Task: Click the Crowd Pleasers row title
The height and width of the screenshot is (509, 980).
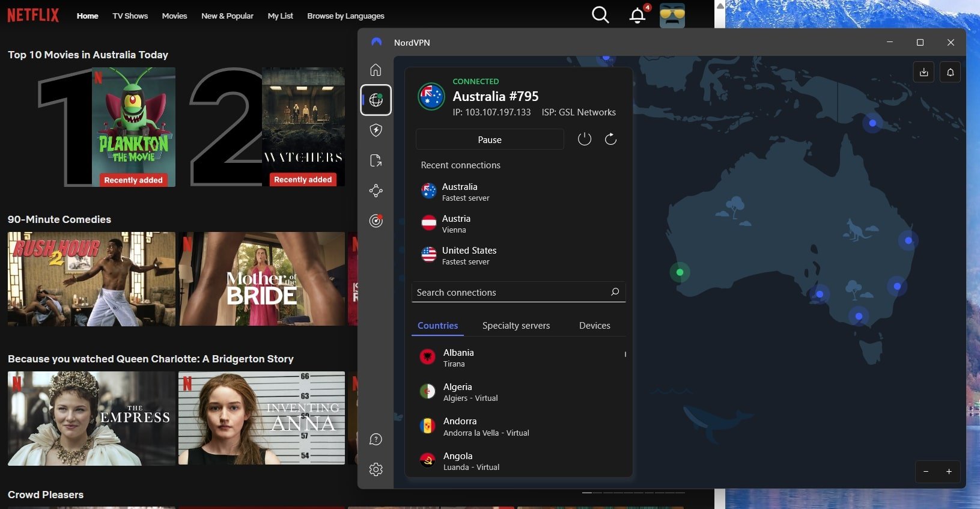Action: pyautogui.click(x=46, y=495)
